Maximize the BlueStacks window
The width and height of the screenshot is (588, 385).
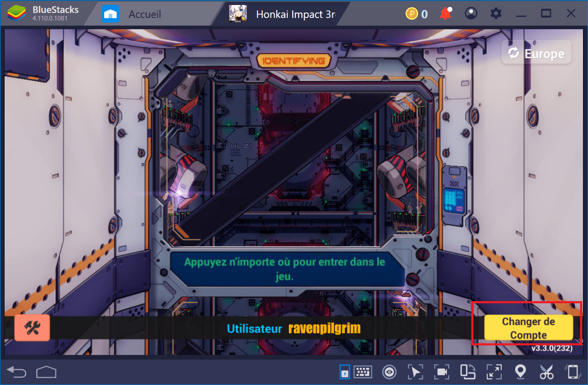tap(546, 13)
